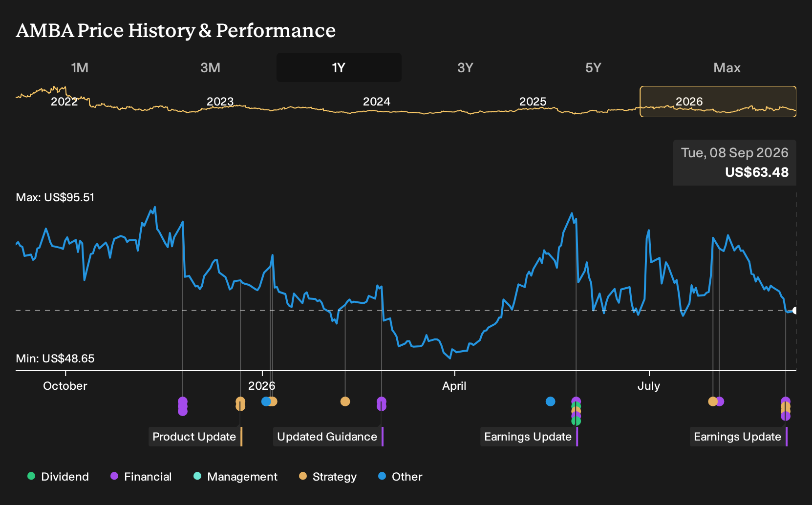The height and width of the screenshot is (505, 812).
Task: Jump to 2023 in the overview chart
Action: [220, 102]
